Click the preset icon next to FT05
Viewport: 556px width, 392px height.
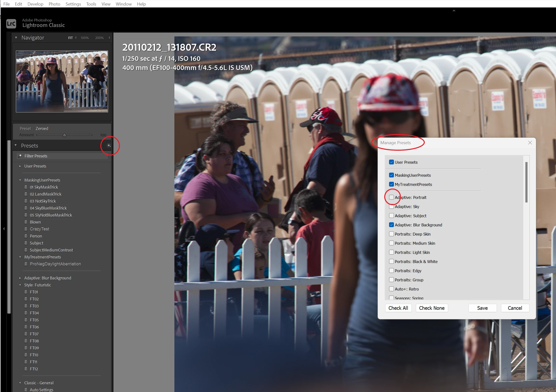click(26, 320)
